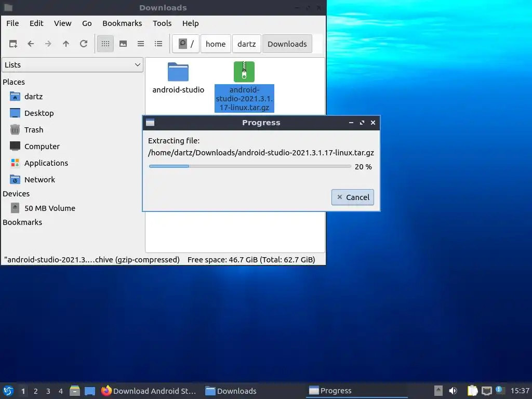The height and width of the screenshot is (399, 532).
Task: Click the Downloads path button
Action: [287, 44]
